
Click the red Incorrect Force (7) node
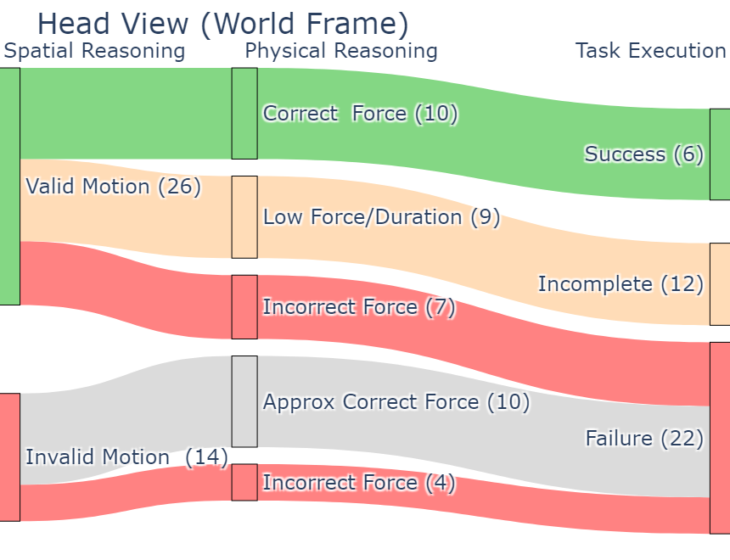[x=244, y=306]
